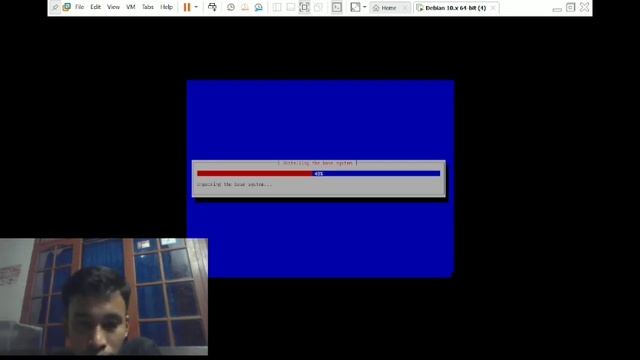The image size is (640, 360).
Task: Click the VMware Workstation app icon
Action: point(67,7)
